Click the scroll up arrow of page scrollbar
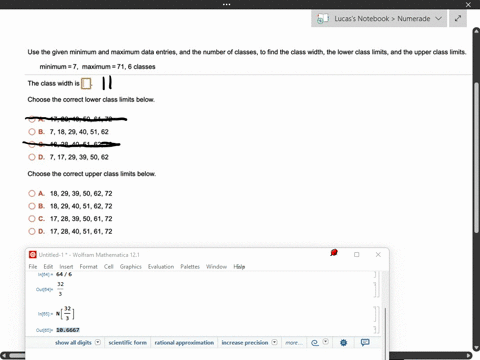 (476, 31)
